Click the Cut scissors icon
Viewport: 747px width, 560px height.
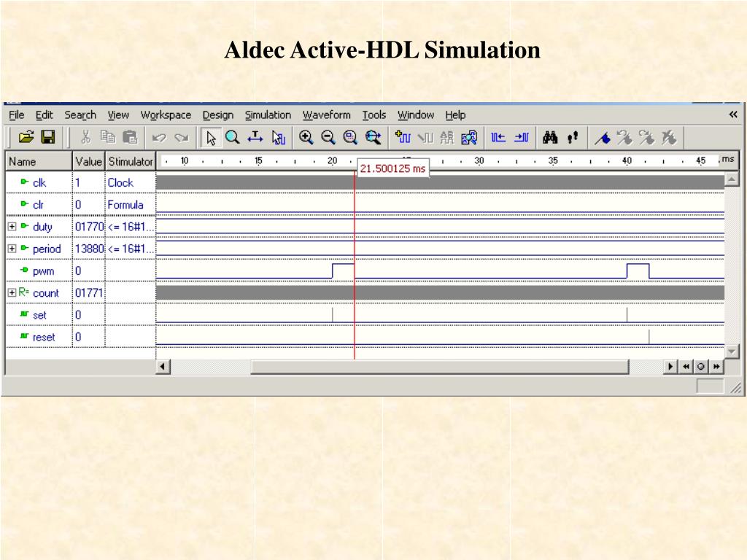click(x=86, y=138)
